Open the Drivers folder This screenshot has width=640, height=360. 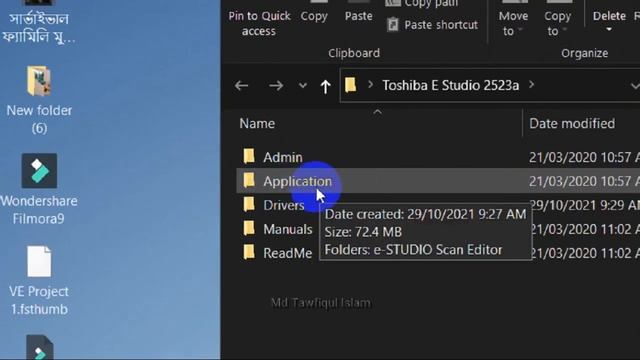pos(284,205)
